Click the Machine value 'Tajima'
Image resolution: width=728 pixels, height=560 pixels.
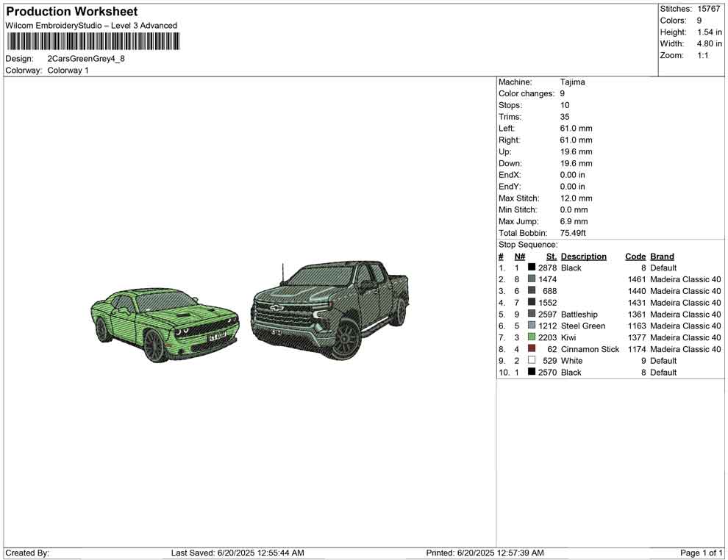572,82
